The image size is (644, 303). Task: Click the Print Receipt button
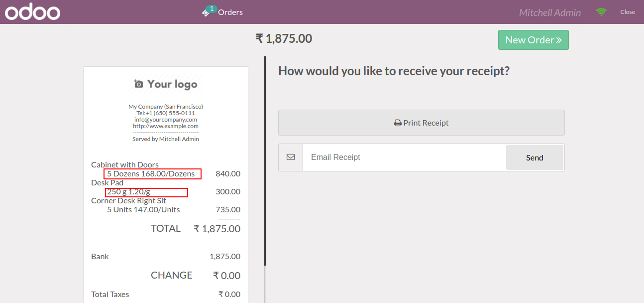point(422,123)
